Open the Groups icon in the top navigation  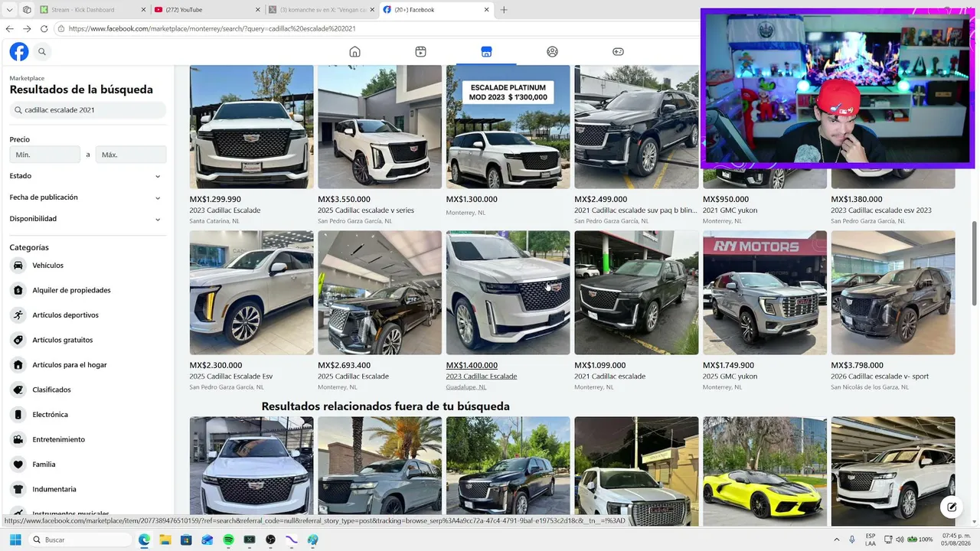click(x=552, y=52)
